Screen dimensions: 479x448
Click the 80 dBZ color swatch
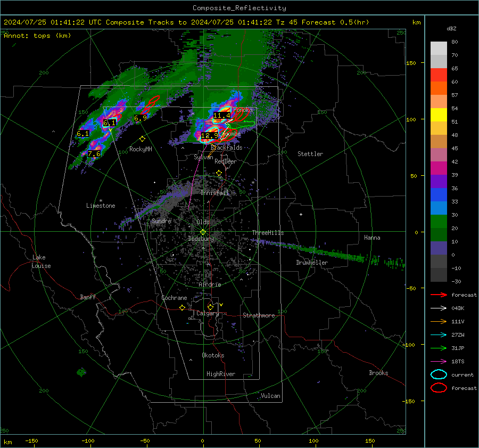tap(439, 48)
